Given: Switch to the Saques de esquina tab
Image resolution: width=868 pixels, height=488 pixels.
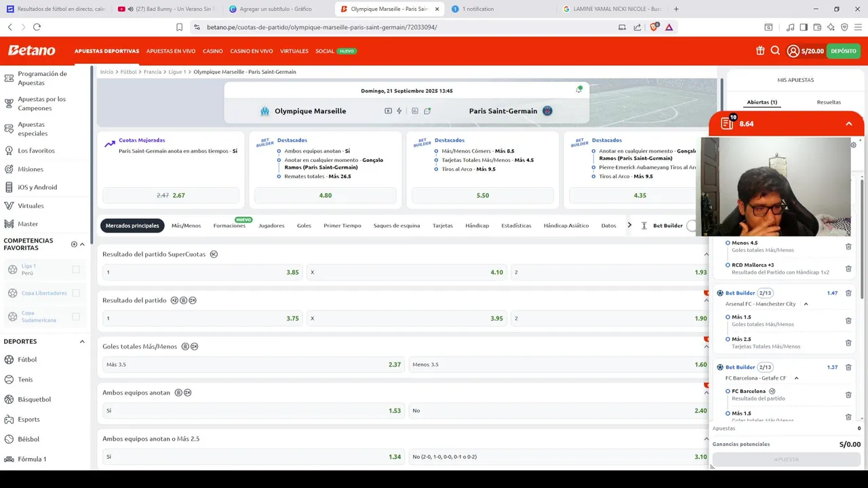Looking at the screenshot, I should pos(397,226).
